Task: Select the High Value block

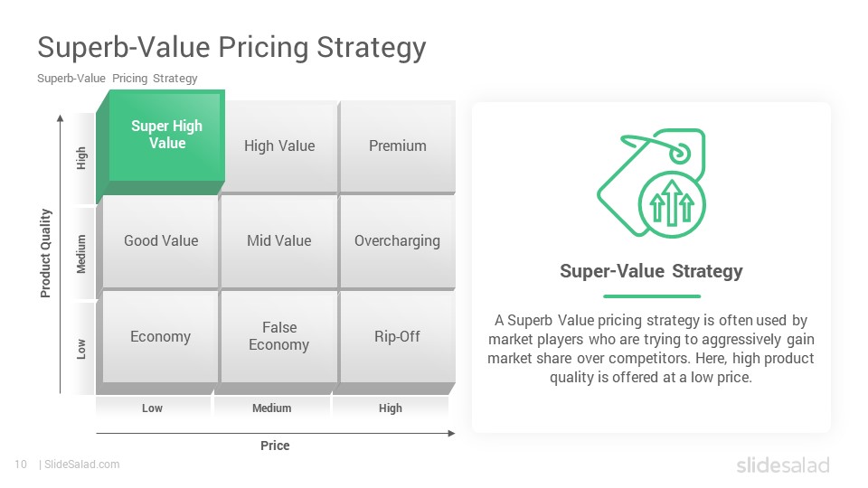Action: pos(279,146)
